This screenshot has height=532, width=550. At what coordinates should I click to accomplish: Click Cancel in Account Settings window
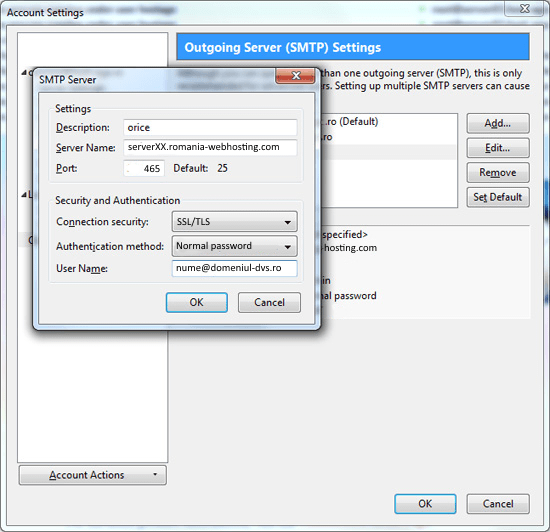pyautogui.click(x=498, y=504)
